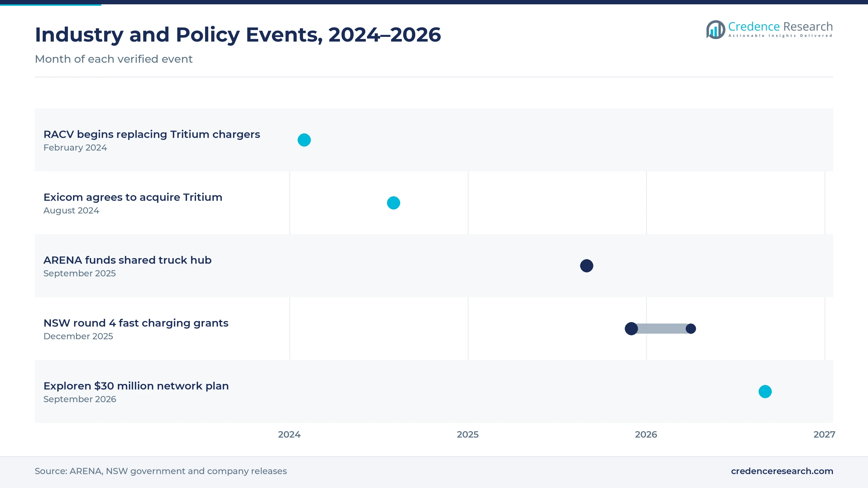The width and height of the screenshot is (868, 488).
Task: Click the subtitle 'Month of each verified event'
Action: point(114,59)
